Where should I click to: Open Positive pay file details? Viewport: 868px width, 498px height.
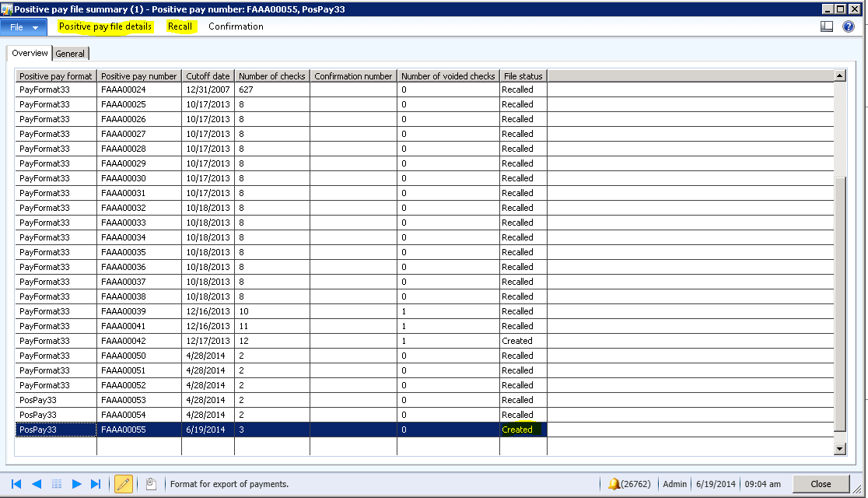point(105,26)
